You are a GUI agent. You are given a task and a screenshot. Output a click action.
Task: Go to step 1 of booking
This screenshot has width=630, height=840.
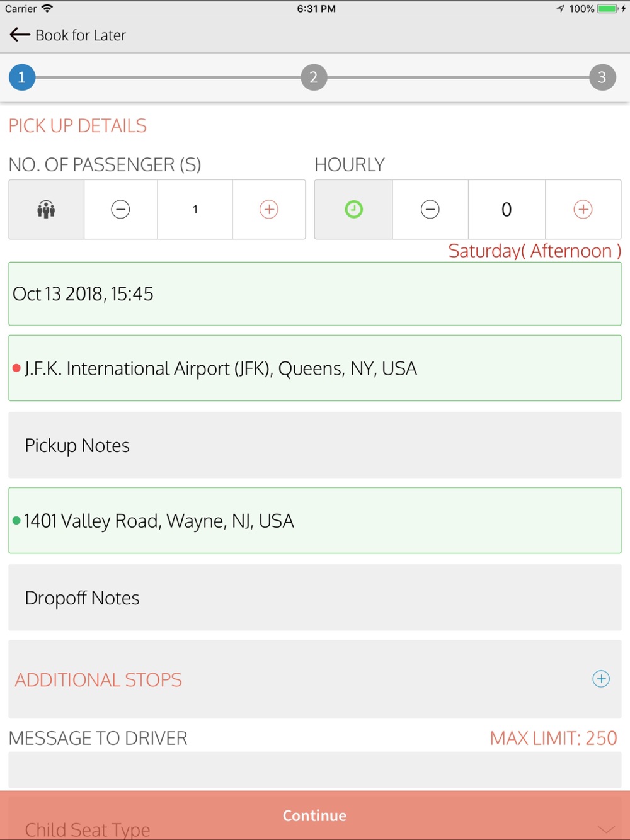[22, 77]
